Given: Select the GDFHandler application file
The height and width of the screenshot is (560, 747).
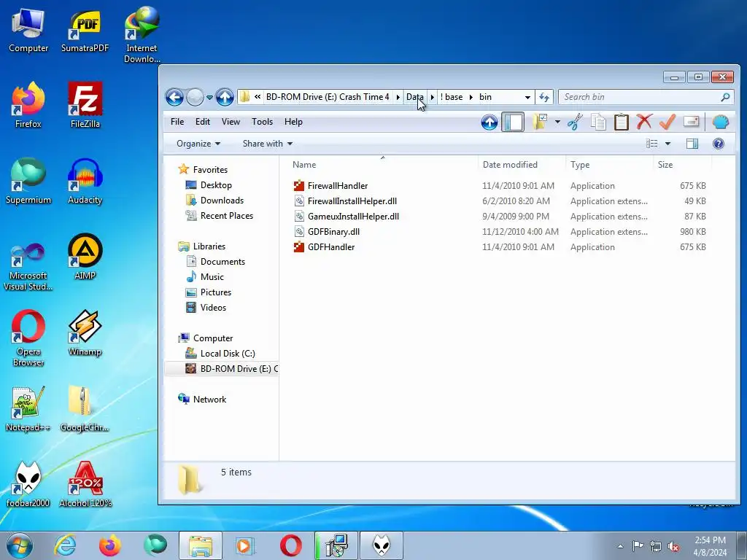Looking at the screenshot, I should pyautogui.click(x=331, y=247).
